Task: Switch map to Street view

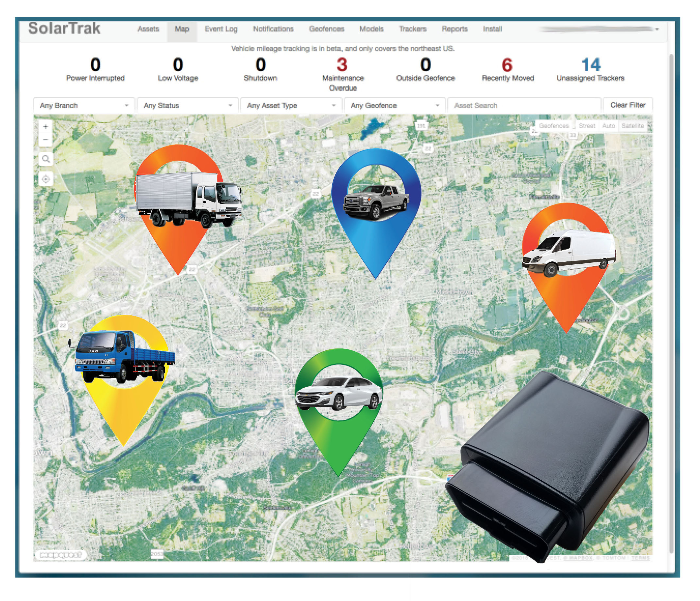Action: coord(587,125)
